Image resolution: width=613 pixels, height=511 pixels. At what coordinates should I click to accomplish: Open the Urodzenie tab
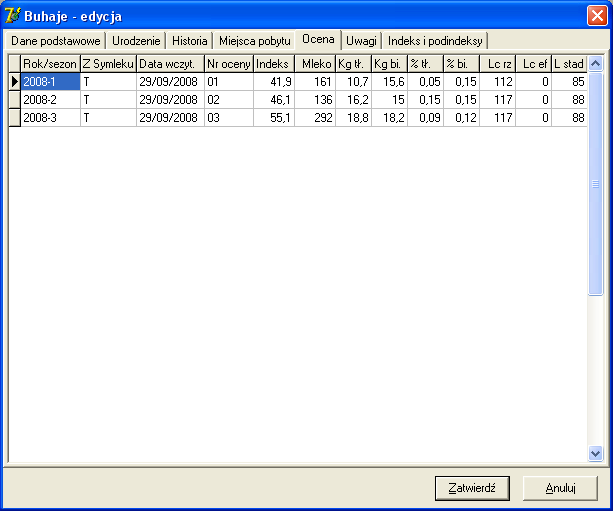coord(136,41)
